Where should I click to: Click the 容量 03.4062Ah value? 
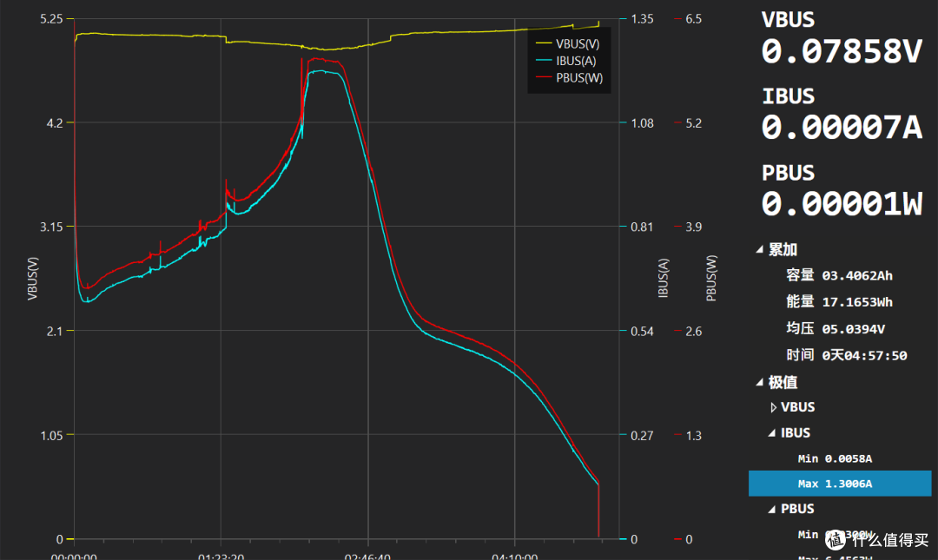coord(856,276)
